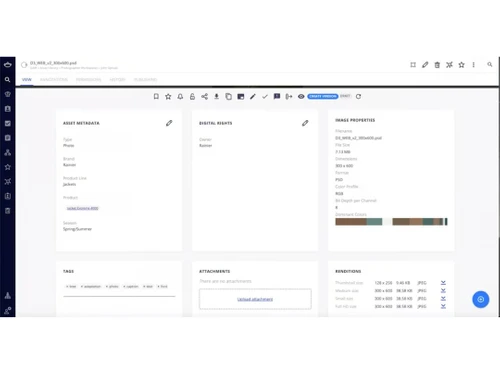500x375 pixels.
Task: Click the crown icon in left sidebar
Action: pyautogui.click(x=8, y=94)
